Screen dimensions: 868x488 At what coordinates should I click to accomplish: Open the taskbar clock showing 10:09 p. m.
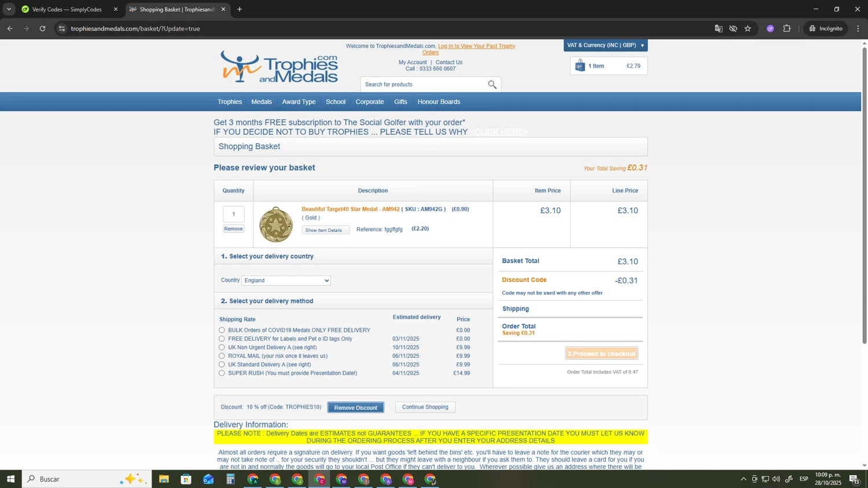click(x=827, y=479)
